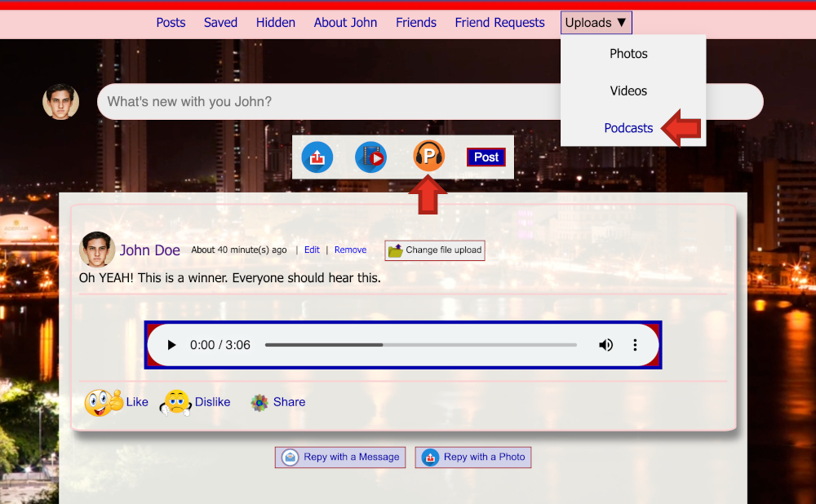This screenshot has height=504, width=816.
Task: Choose Podcasts from the Uploads menu
Action: point(628,128)
